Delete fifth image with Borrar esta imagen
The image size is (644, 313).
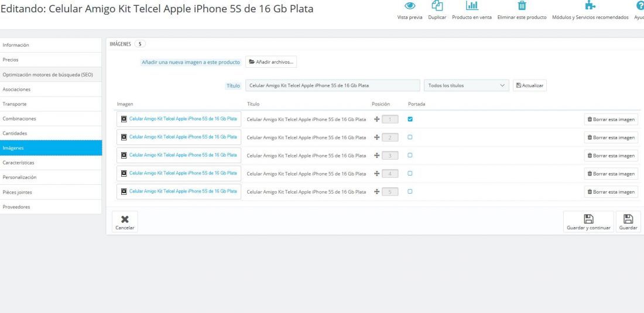[x=611, y=191]
